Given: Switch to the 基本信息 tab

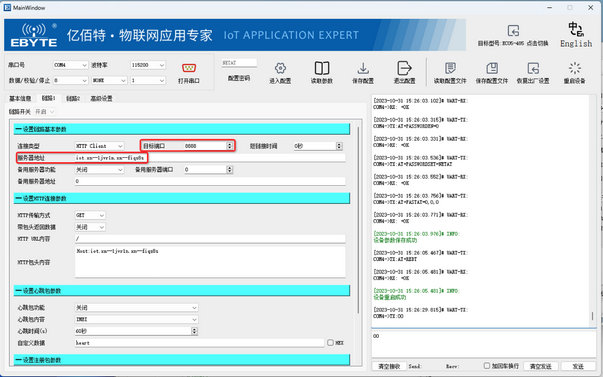Looking at the screenshot, I should (20, 98).
